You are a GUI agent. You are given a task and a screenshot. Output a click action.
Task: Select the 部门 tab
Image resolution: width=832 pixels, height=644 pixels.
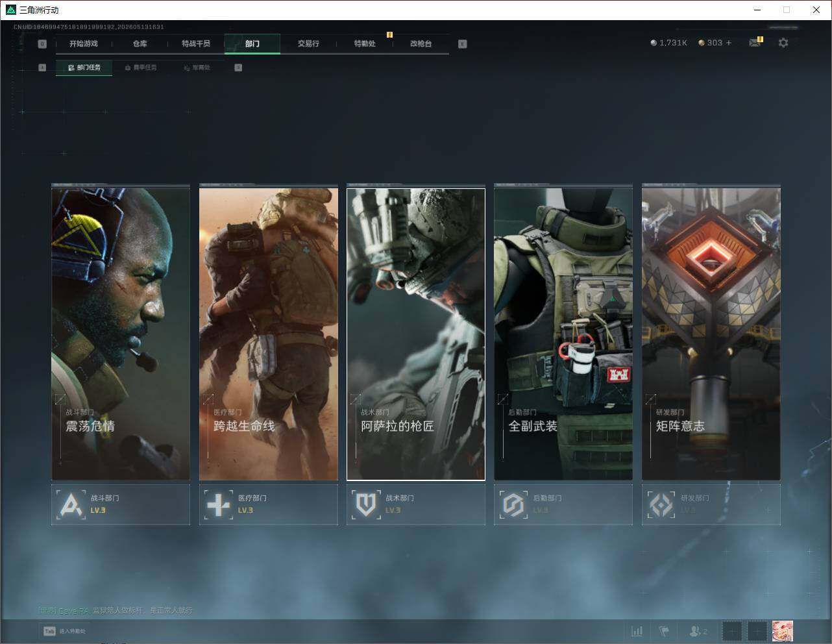click(x=252, y=43)
